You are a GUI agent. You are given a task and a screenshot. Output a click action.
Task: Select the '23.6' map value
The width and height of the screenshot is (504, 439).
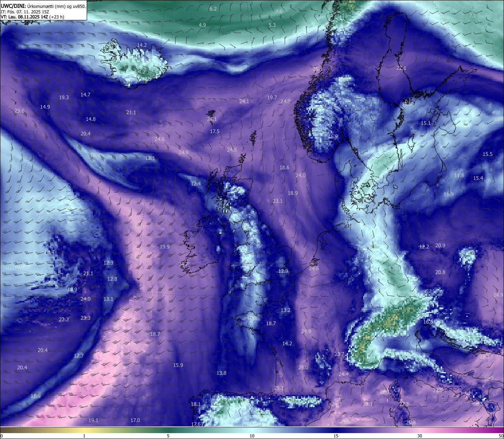pyautogui.click(x=19, y=111)
